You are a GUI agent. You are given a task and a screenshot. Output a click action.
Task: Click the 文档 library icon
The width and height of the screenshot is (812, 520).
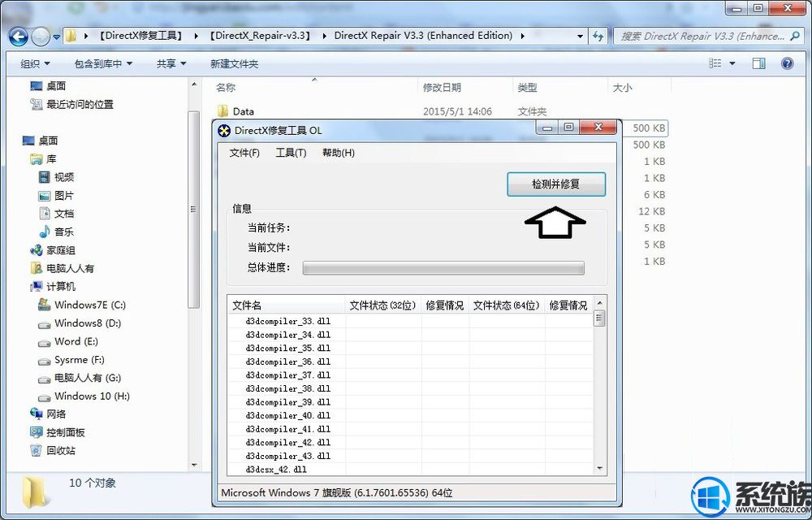45,214
